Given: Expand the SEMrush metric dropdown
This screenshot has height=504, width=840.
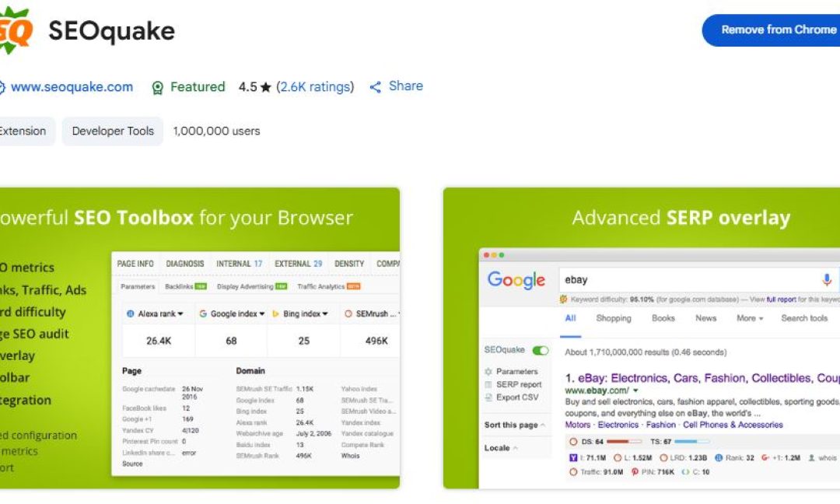Looking at the screenshot, I should (372, 314).
